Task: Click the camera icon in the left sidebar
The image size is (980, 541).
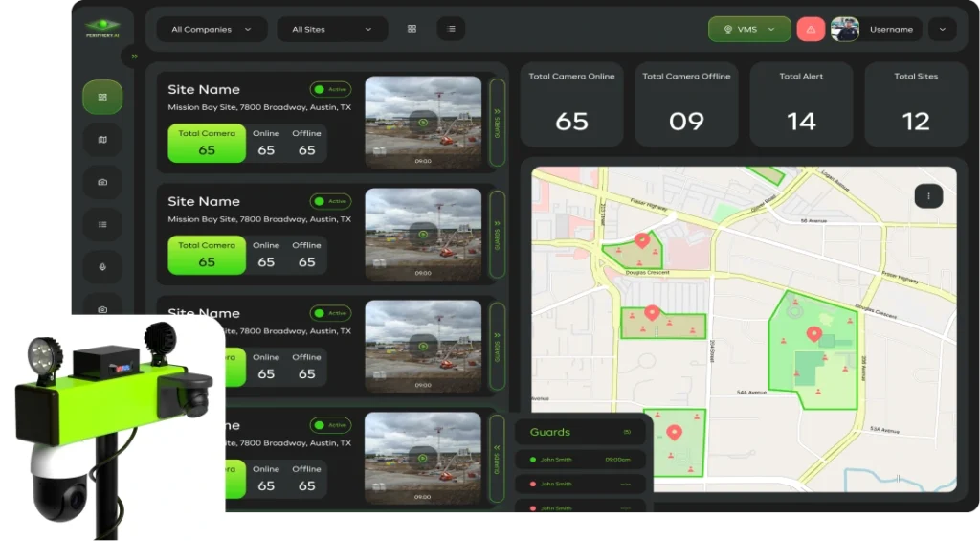Action: click(x=102, y=182)
